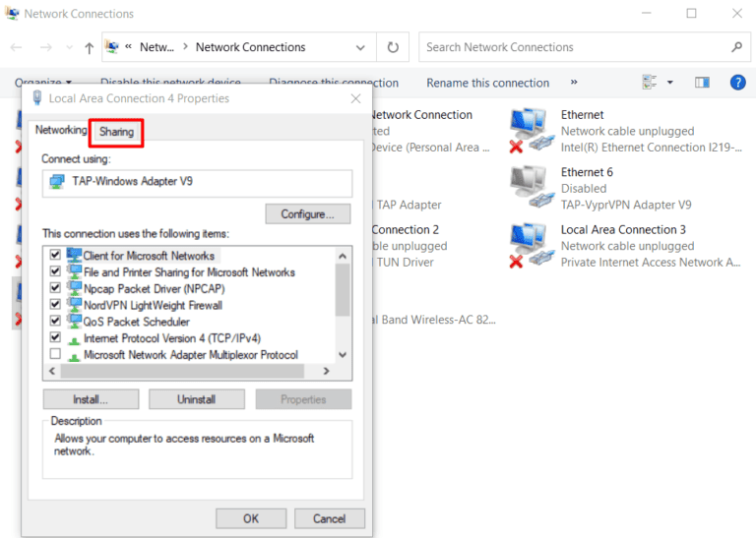This screenshot has height=538, width=756.
Task: Click the Ethernet 6 connection name
Action: tap(587, 172)
